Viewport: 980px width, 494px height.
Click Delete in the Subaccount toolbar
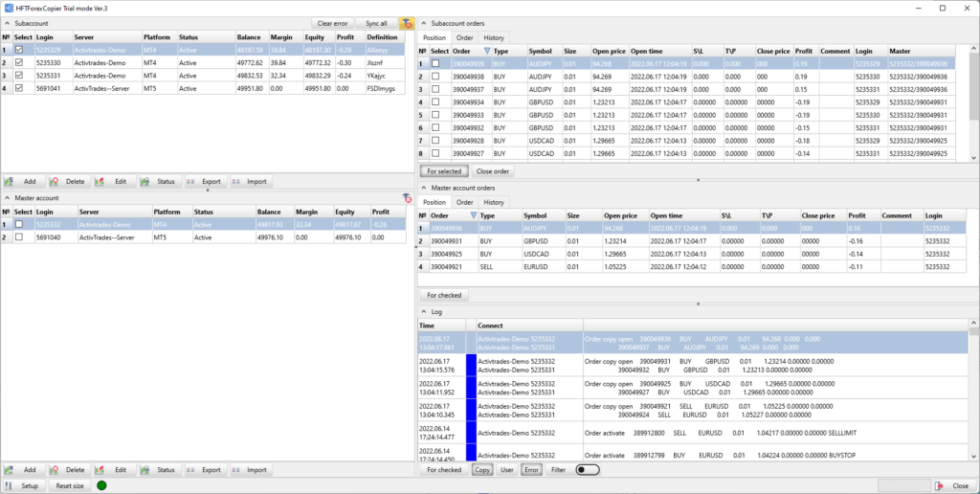68,181
